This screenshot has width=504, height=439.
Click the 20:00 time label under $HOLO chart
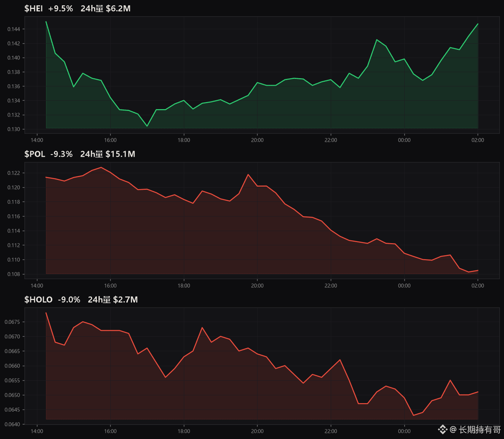257,431
